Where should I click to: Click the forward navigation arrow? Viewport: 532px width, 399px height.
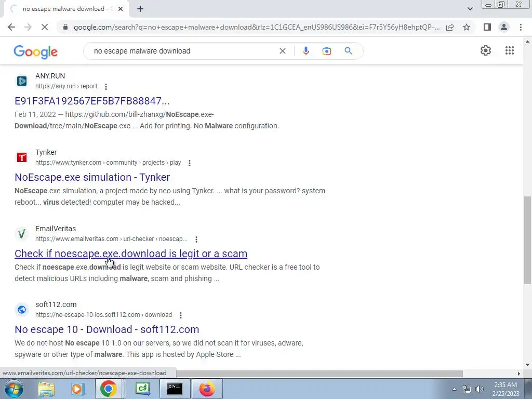coord(28,27)
